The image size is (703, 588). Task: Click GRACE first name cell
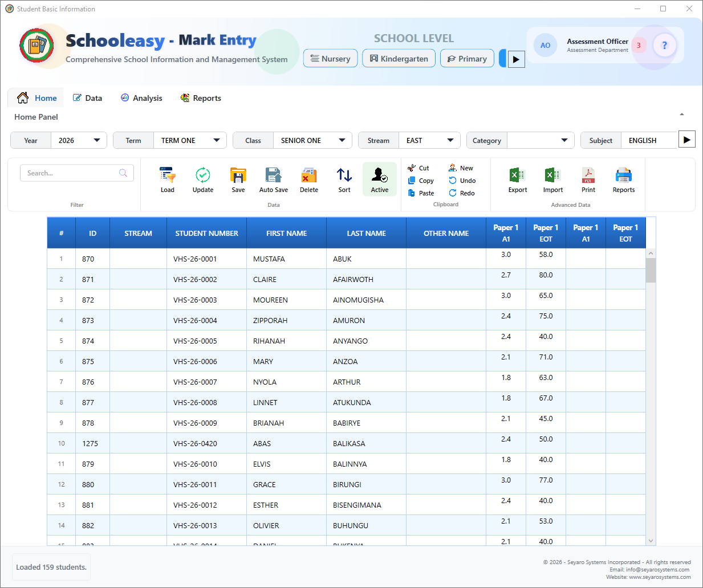point(287,484)
